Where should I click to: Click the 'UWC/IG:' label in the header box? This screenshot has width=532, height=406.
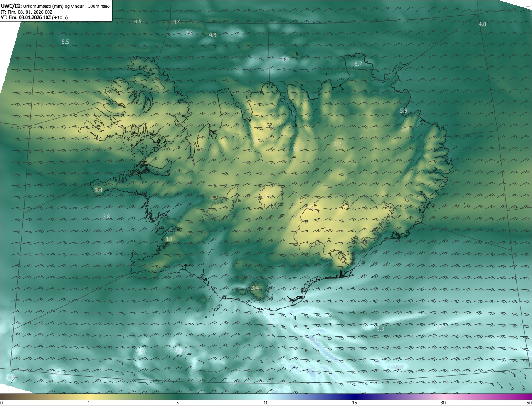tap(11, 6)
